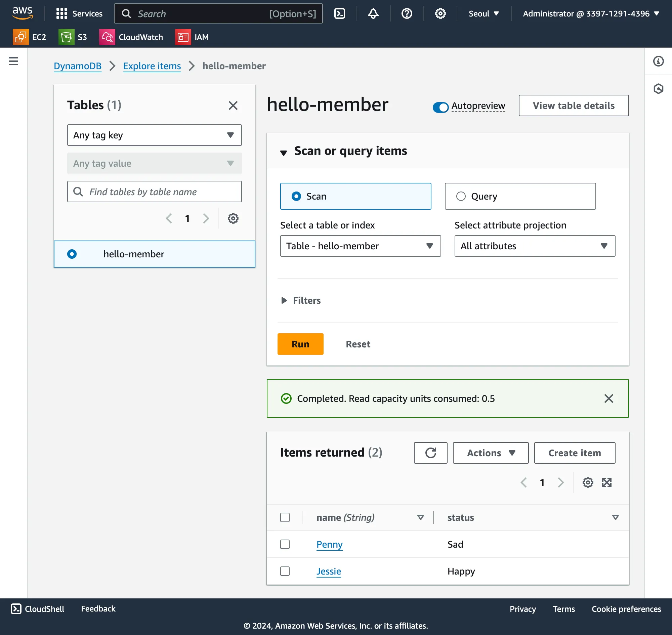672x635 pixels.
Task: Select the Query radio option
Action: 461,196
